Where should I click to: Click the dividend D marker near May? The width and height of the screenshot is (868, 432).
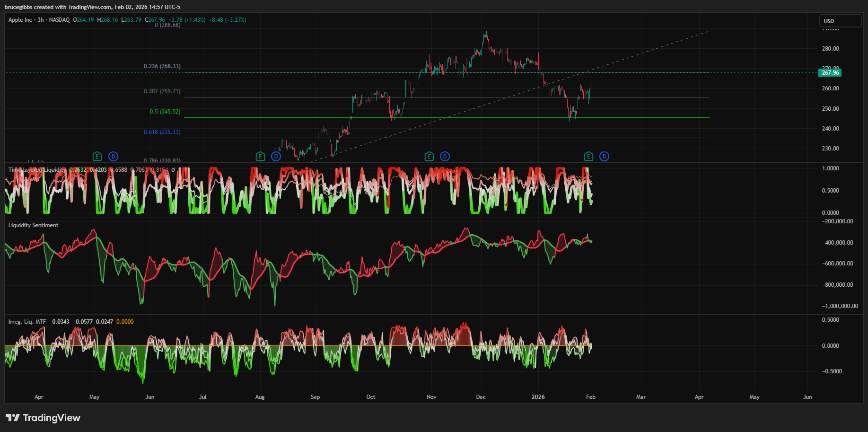[113, 157]
